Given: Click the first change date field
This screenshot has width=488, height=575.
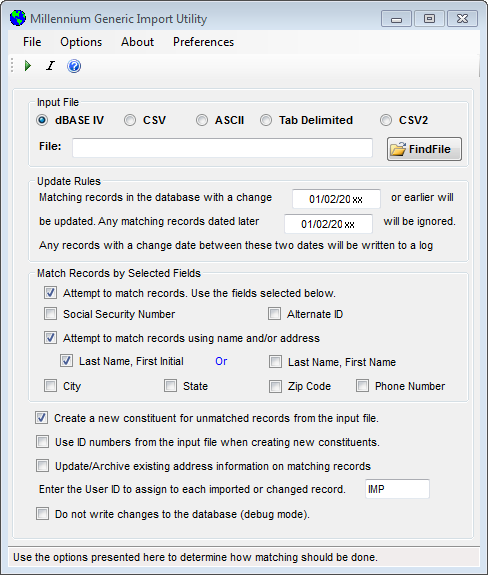Looking at the screenshot, I should (336, 199).
